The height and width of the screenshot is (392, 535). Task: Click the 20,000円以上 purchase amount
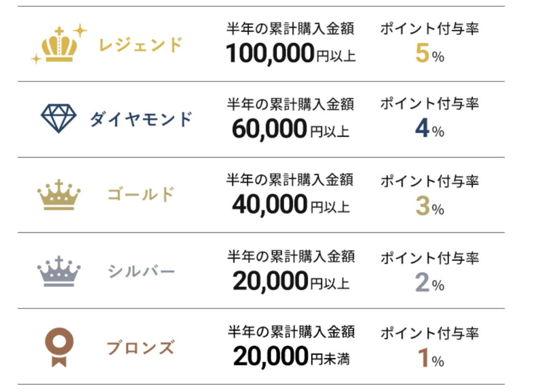coord(291,282)
